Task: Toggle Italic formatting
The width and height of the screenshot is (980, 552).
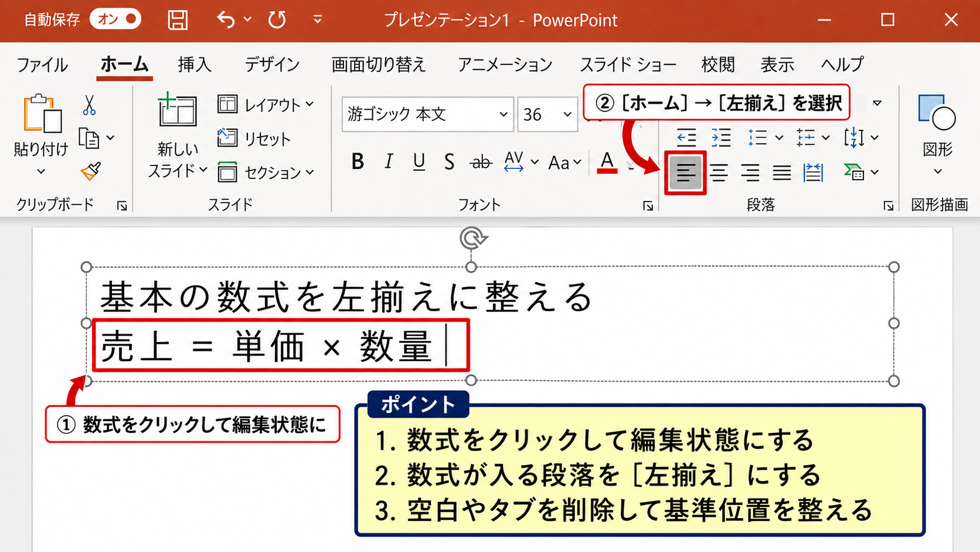Action: [388, 161]
